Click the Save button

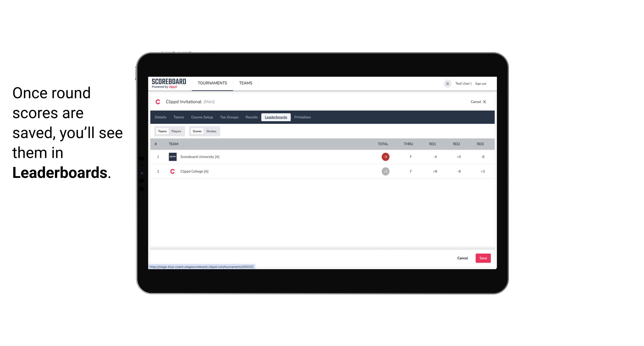(x=482, y=258)
